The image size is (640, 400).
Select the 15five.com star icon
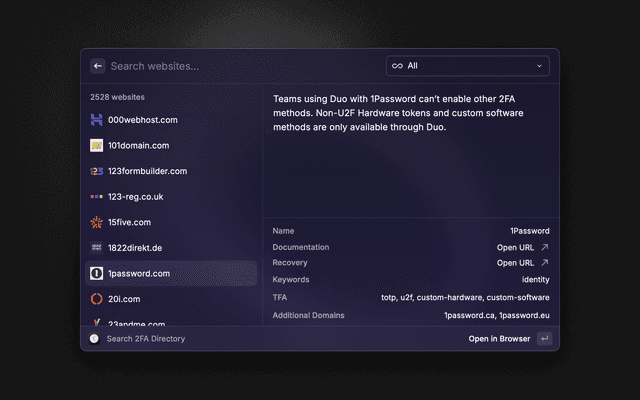pos(97,222)
